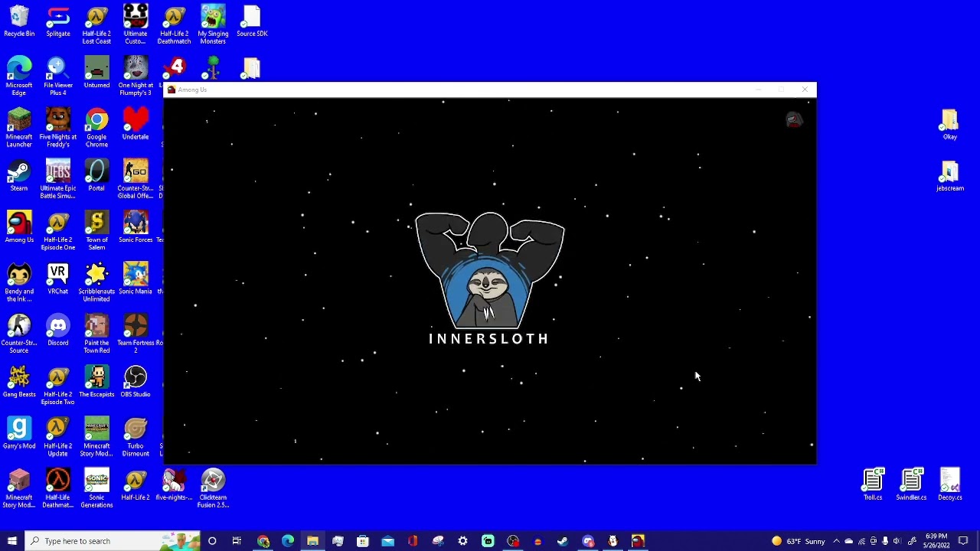Select the Half-Life Deathmatch orange lambda icon
The image size is (980, 551).
pyautogui.click(x=58, y=488)
